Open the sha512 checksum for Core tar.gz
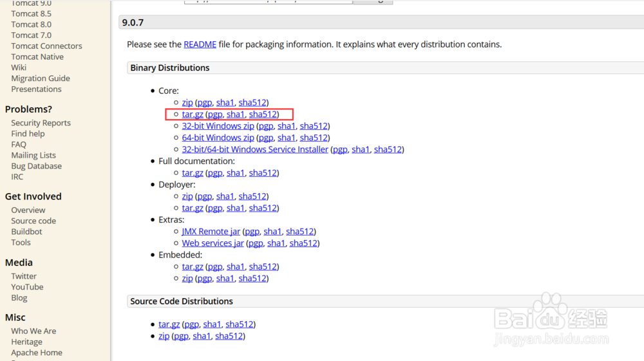The image size is (644, 361). click(x=263, y=115)
